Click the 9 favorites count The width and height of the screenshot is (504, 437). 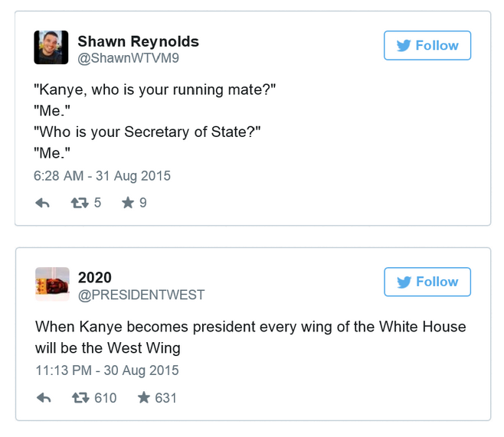tap(143, 203)
